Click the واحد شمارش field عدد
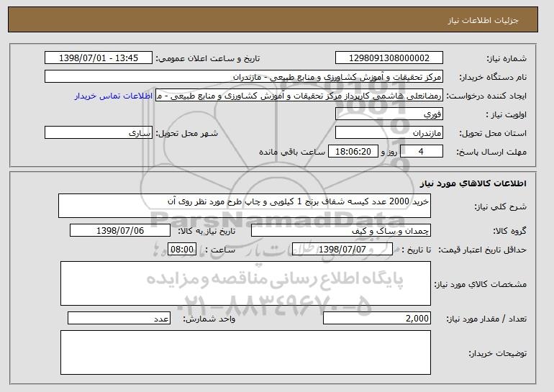The image size is (554, 392). [x=119, y=318]
